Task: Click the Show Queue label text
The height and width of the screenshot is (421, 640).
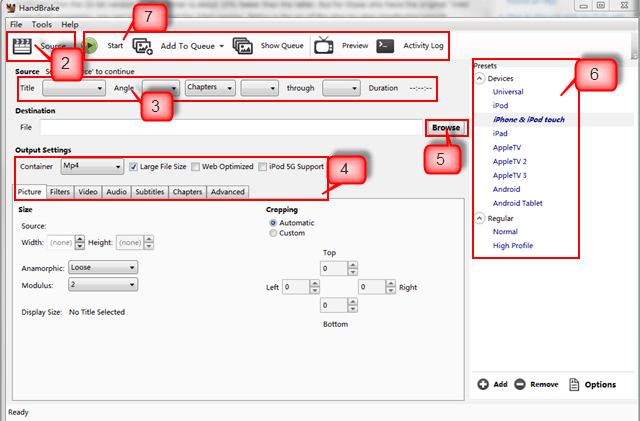Action: pyautogui.click(x=282, y=46)
